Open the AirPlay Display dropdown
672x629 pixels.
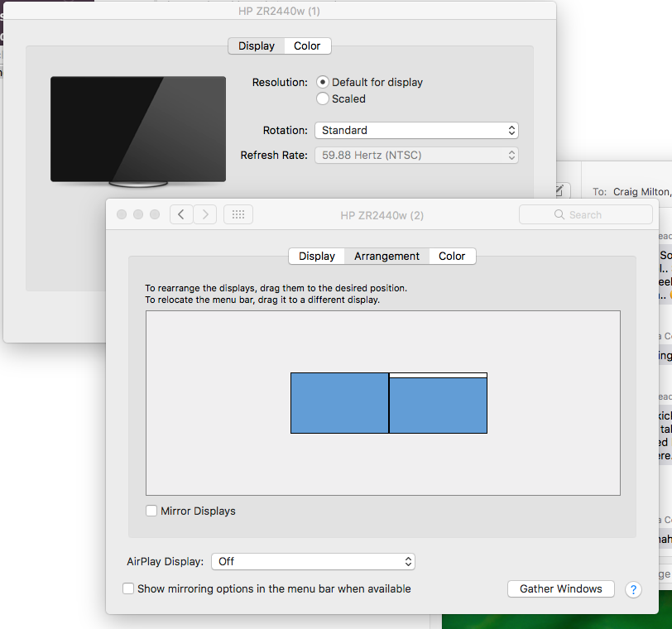point(314,562)
